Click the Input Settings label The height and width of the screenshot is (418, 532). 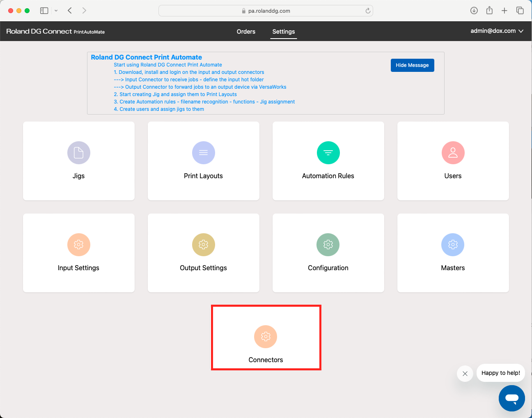[78, 268]
